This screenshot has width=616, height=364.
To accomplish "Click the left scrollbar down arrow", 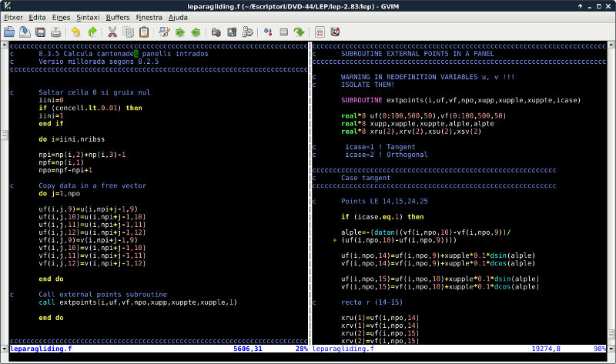I will (5, 349).
